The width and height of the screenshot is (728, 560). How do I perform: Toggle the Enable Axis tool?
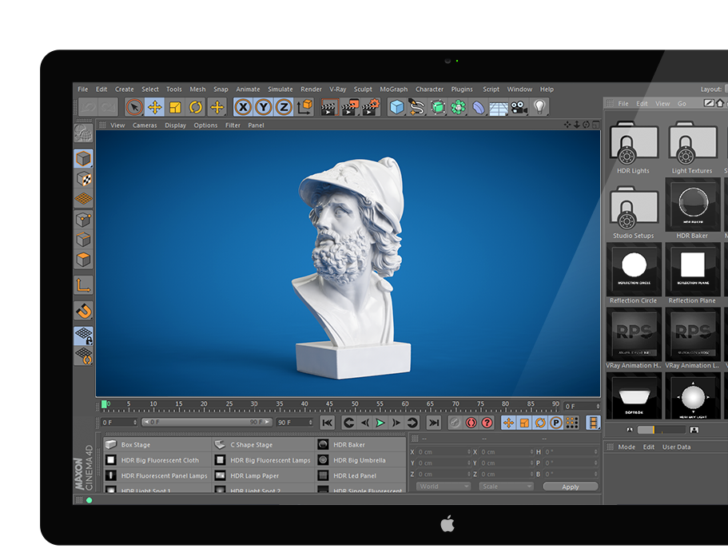[x=83, y=285]
